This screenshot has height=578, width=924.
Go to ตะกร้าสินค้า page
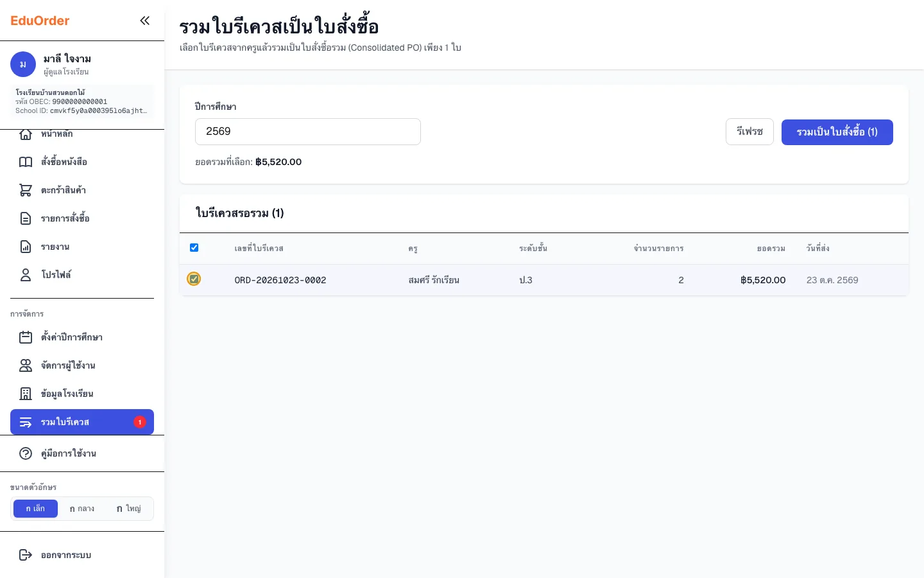tap(82, 190)
